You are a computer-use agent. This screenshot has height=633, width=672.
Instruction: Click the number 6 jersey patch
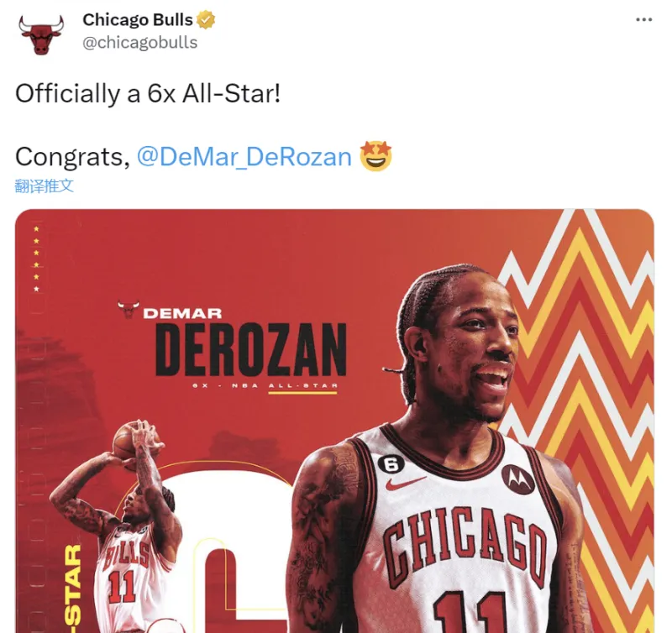point(391,463)
